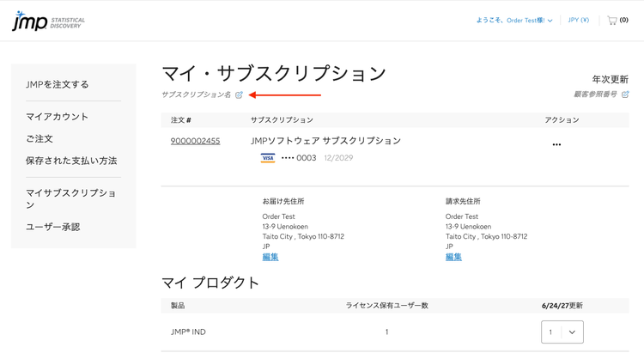Open license quantity dropdown for JMP IND
This screenshot has height=353, width=644.
coord(562,332)
